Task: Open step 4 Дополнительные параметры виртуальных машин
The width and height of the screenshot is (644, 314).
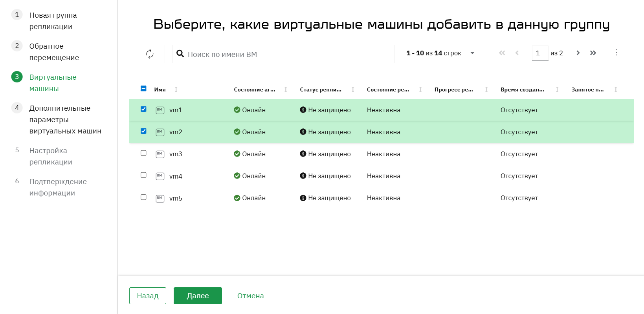Action: click(65, 120)
